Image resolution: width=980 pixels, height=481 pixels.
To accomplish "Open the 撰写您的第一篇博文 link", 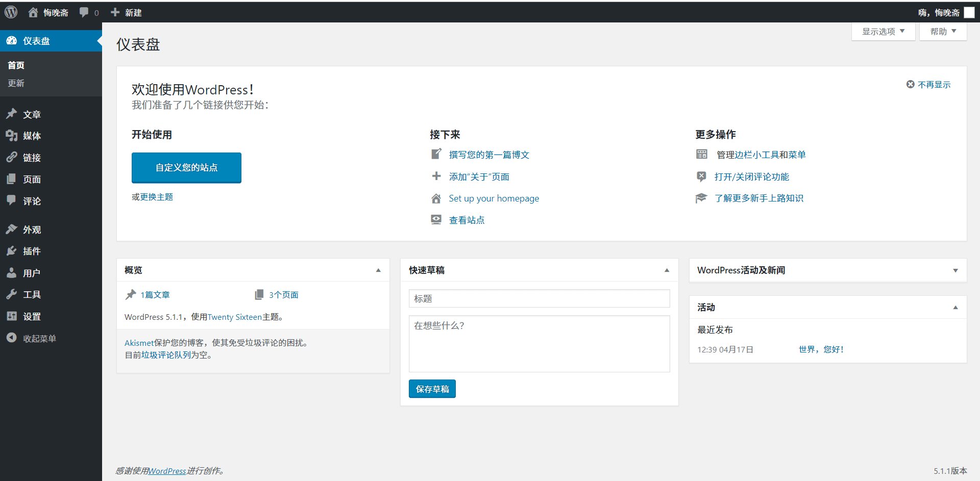I will (x=489, y=155).
